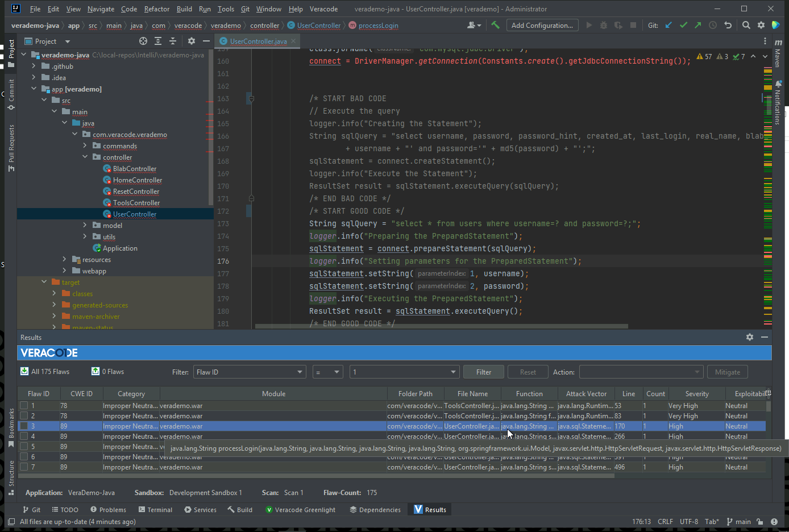This screenshot has height=532, width=789.
Task: Check the checkbox for flaw ID 2
Action: point(24,415)
